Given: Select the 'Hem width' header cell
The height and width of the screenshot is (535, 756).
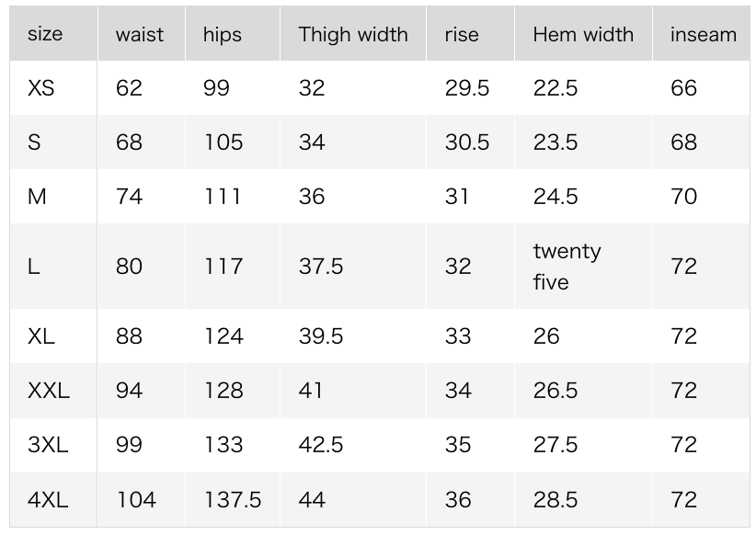Looking at the screenshot, I should (583, 34).
